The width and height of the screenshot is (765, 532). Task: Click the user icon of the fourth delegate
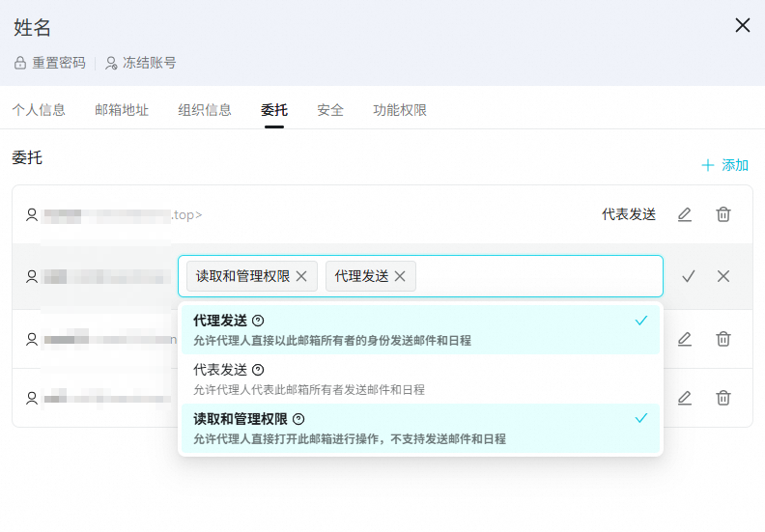click(x=32, y=398)
